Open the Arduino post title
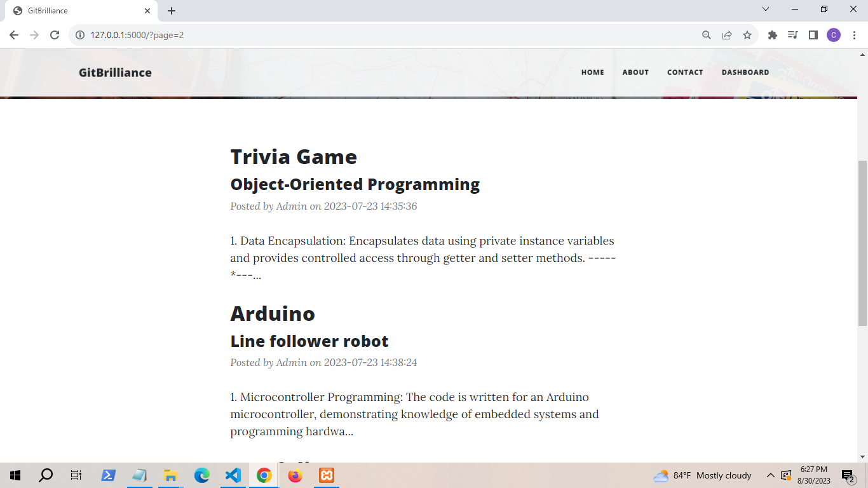Image resolution: width=868 pixels, height=488 pixels. pyautogui.click(x=273, y=314)
